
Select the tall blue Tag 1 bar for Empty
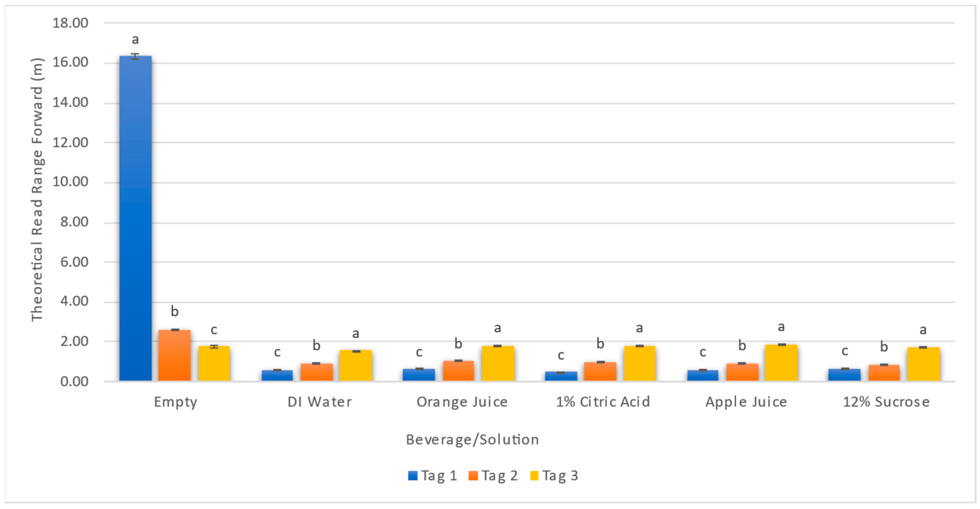point(135,218)
